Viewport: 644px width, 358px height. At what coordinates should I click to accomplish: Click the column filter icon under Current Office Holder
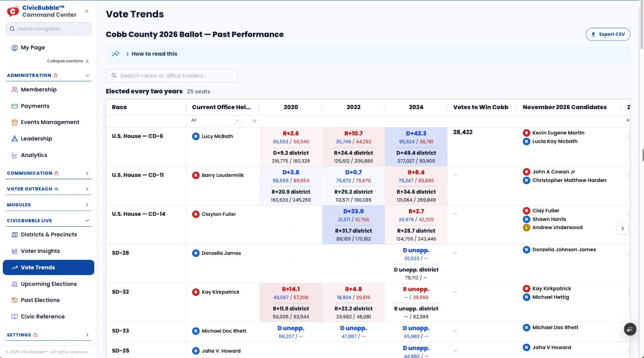[254, 121]
